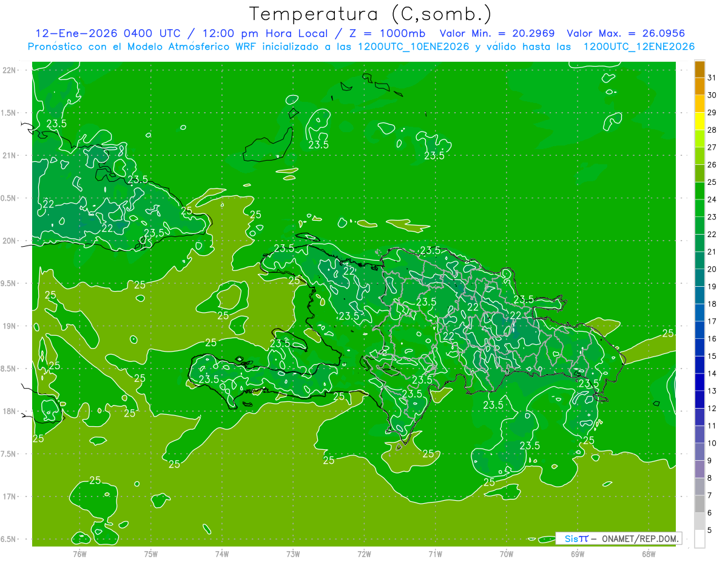Click the colorbar label '9'
The width and height of the screenshot is (728, 562).
[x=710, y=461]
